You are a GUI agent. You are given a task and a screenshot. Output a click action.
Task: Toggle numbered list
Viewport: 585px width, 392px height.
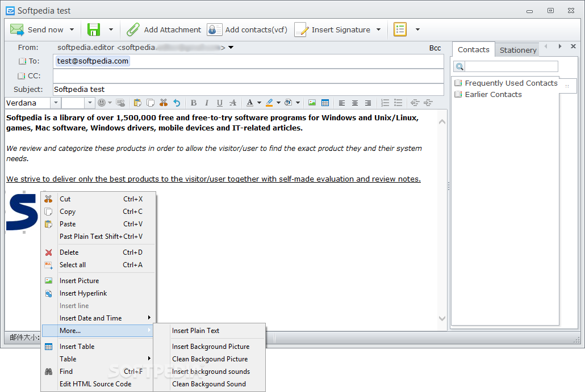[x=385, y=103]
